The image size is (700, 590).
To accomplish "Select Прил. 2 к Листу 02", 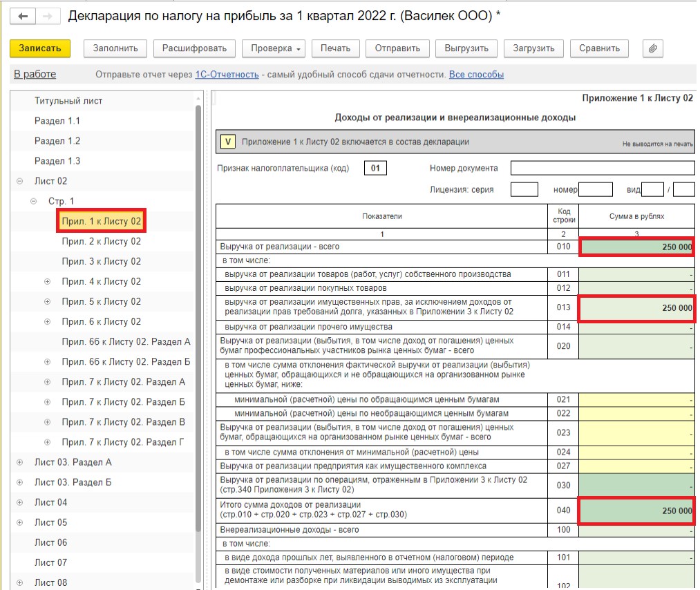I will point(102,241).
